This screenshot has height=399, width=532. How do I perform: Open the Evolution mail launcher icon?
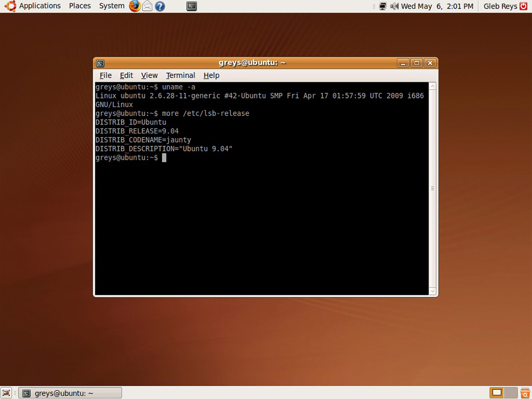pos(147,6)
